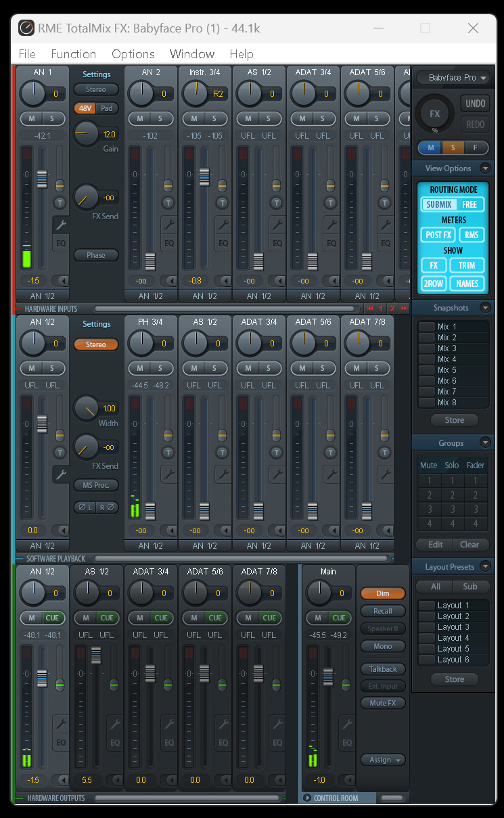Click Recall in Control Room
Screen dimensions: 504x818
383,611
